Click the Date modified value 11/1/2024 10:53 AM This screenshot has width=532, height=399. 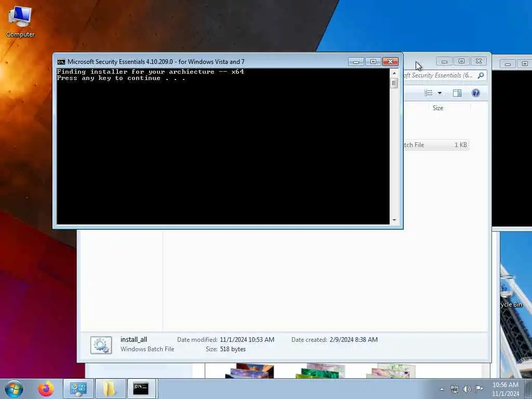click(247, 340)
